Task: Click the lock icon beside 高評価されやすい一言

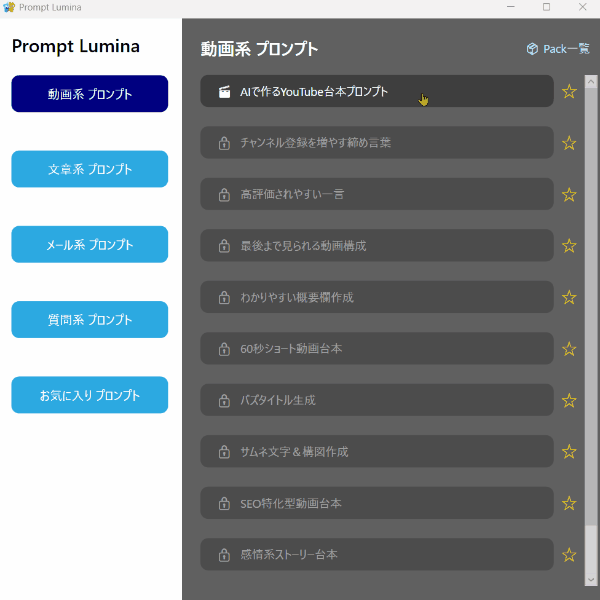Action: coord(224,194)
